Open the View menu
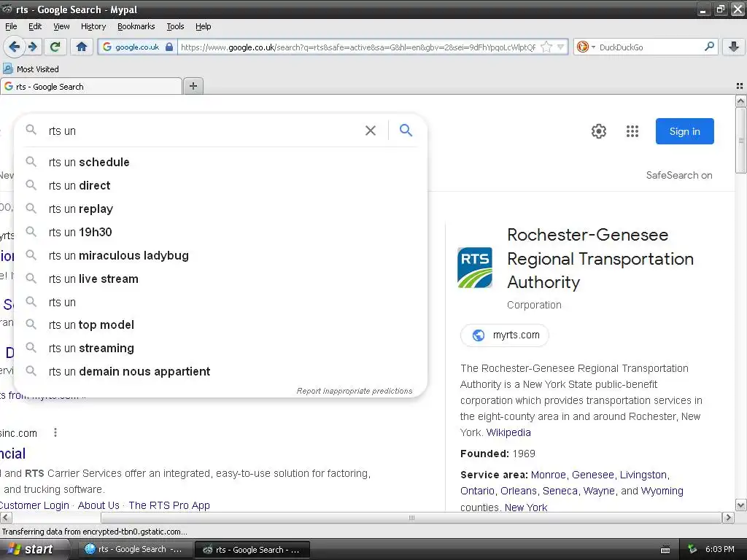The image size is (747, 560). click(61, 26)
